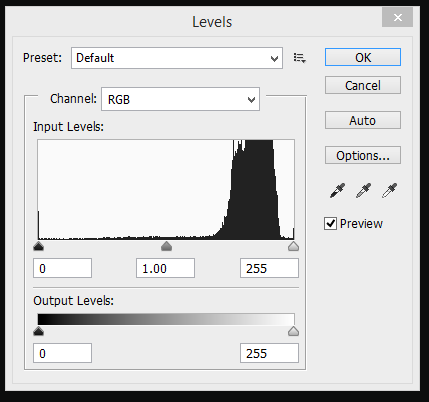The height and width of the screenshot is (402, 429).
Task: Click the input highlights white slider handle
Action: 293,246
